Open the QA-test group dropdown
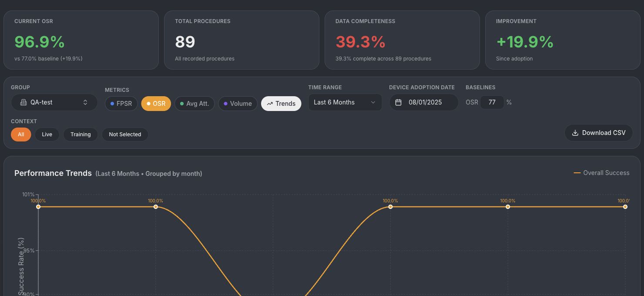The height and width of the screenshot is (296, 644). click(54, 102)
